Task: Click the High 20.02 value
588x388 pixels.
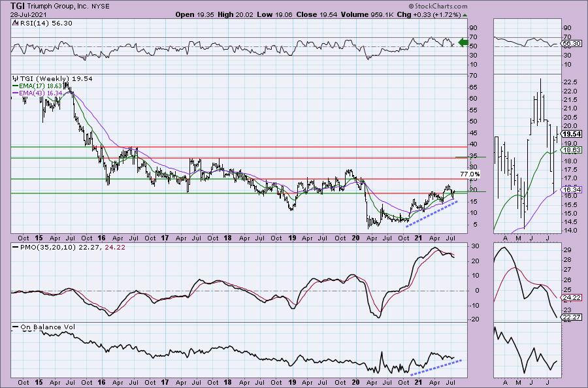Action: tap(235, 14)
